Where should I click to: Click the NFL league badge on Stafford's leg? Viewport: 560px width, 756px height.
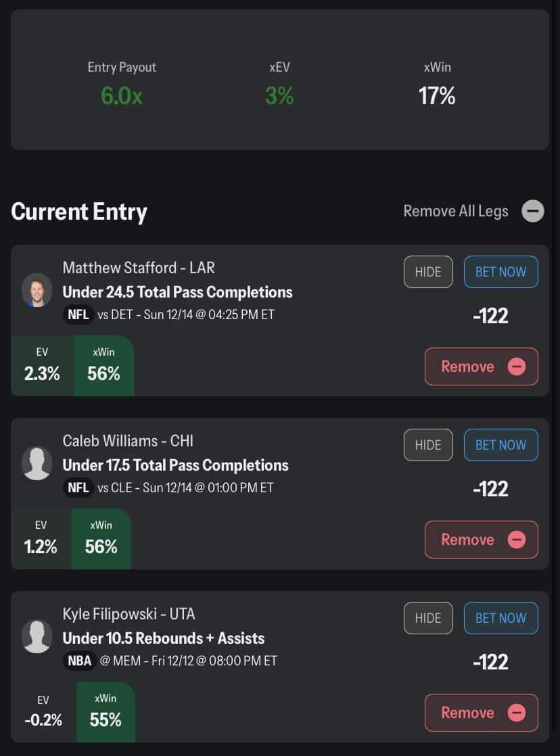tap(78, 314)
